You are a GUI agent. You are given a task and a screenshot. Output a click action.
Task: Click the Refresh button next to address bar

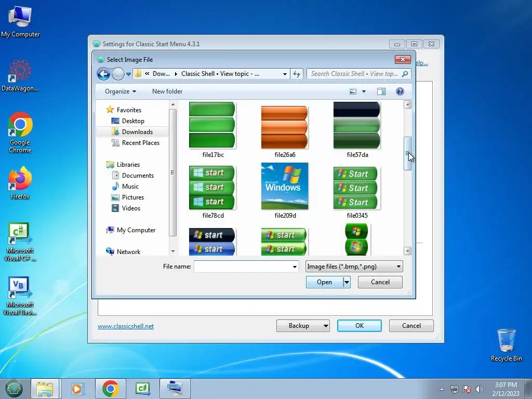(297, 74)
